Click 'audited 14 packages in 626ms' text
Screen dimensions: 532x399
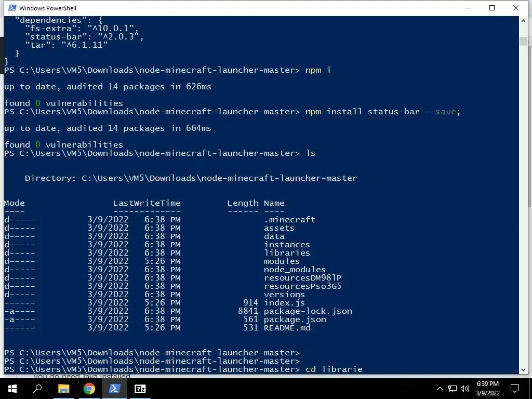(139, 87)
